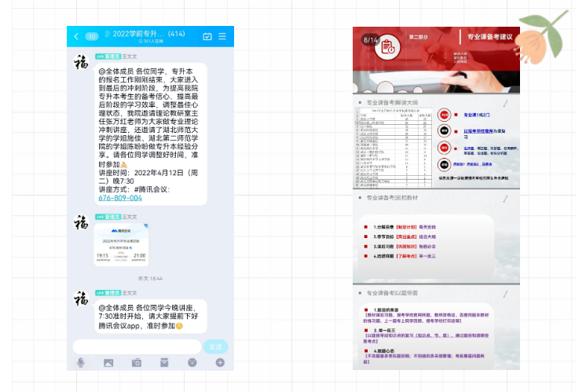The width and height of the screenshot is (586, 392).
Task: Open meeting link 676-809-004
Action: click(x=120, y=198)
